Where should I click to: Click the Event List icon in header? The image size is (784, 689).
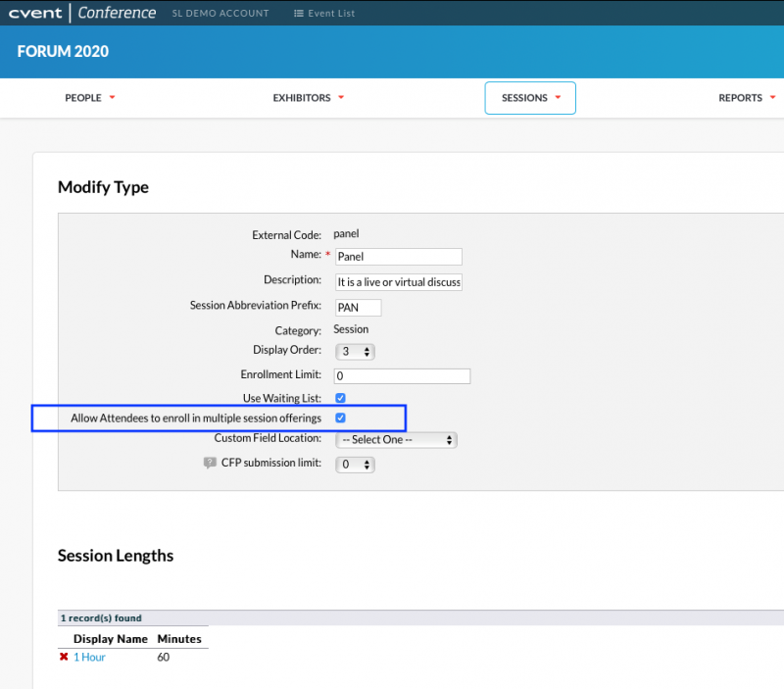299,14
